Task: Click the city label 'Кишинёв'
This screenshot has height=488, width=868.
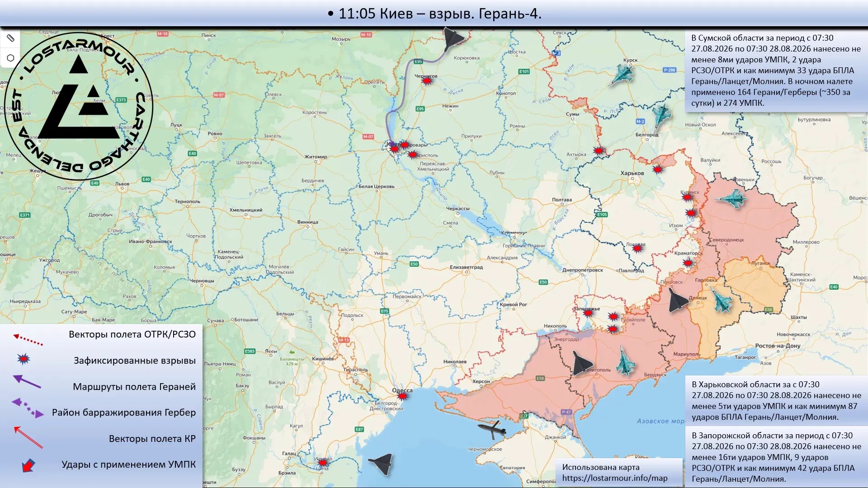Action: pyautogui.click(x=323, y=359)
